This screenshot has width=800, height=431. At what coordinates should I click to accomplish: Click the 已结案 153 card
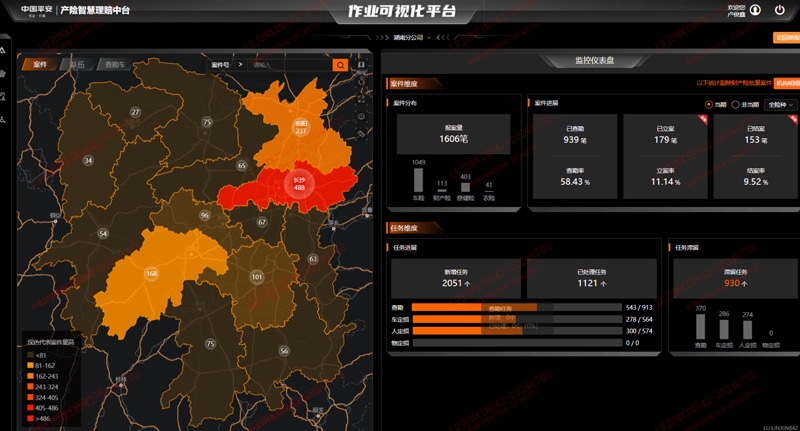(756, 156)
